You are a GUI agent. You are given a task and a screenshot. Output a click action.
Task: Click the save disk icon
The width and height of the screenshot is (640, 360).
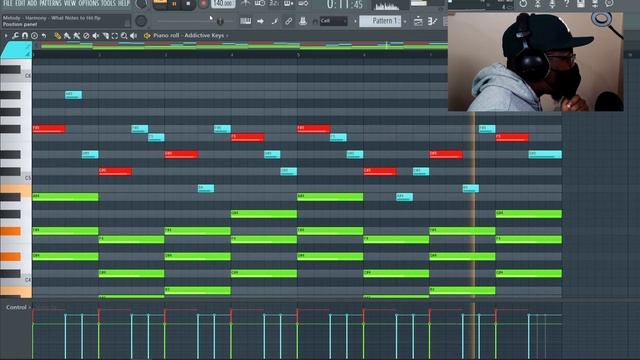point(580,4)
